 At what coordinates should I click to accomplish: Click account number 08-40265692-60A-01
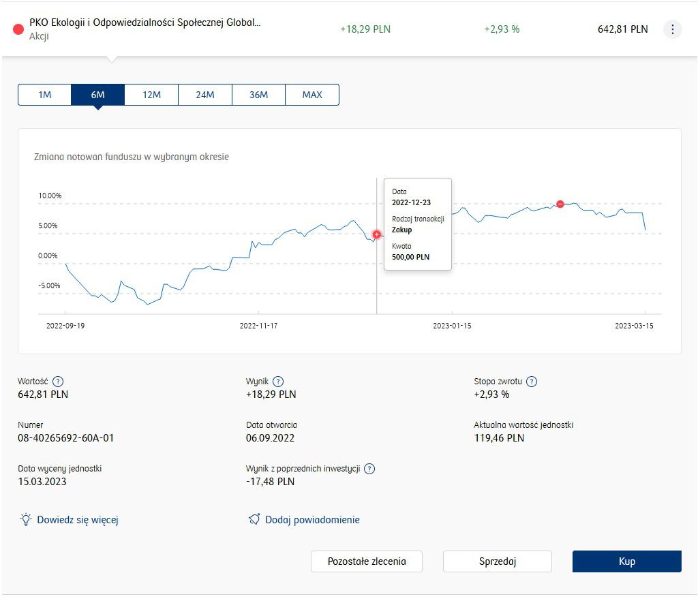click(x=65, y=438)
